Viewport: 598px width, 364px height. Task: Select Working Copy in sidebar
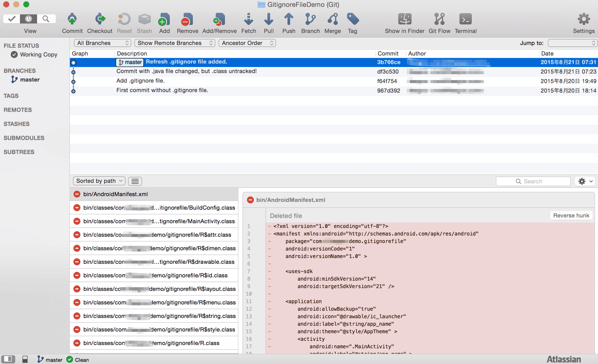click(x=34, y=54)
